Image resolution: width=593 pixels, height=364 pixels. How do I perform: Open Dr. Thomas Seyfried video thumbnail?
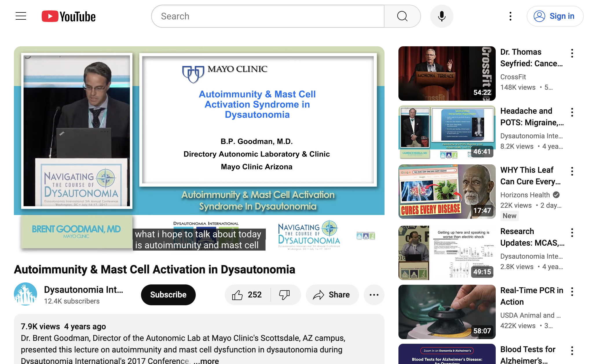pos(447,73)
